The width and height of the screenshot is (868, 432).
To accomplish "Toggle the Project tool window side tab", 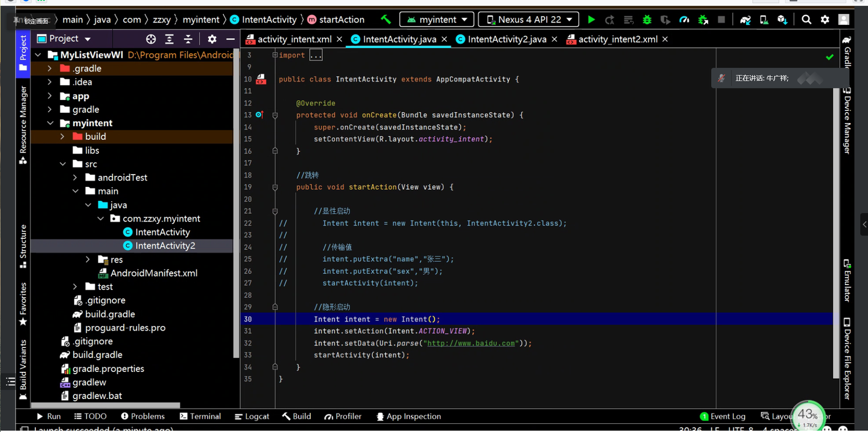I will [23, 53].
